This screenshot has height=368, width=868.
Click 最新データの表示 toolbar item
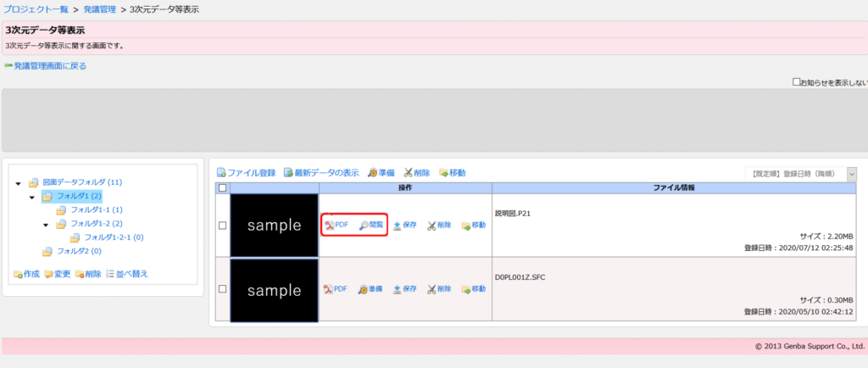pyautogui.click(x=321, y=173)
